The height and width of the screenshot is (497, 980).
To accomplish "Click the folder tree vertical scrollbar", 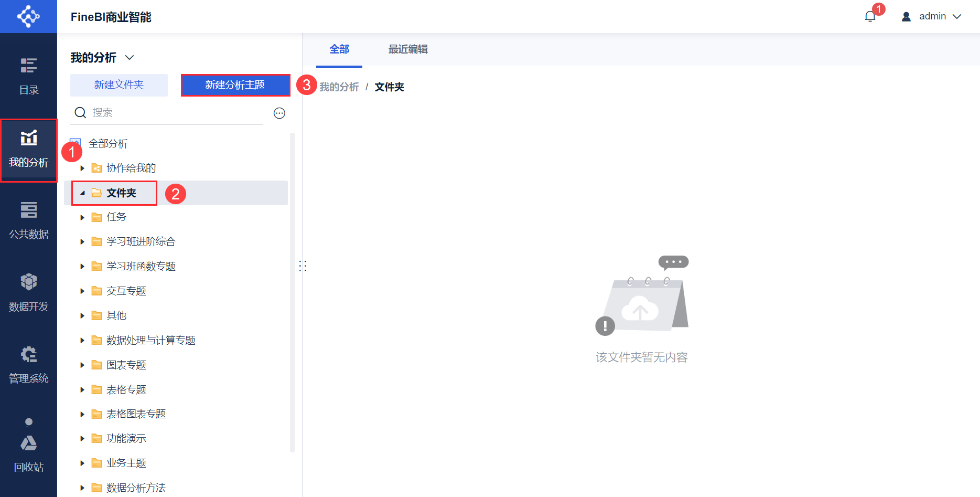I will [x=292, y=292].
